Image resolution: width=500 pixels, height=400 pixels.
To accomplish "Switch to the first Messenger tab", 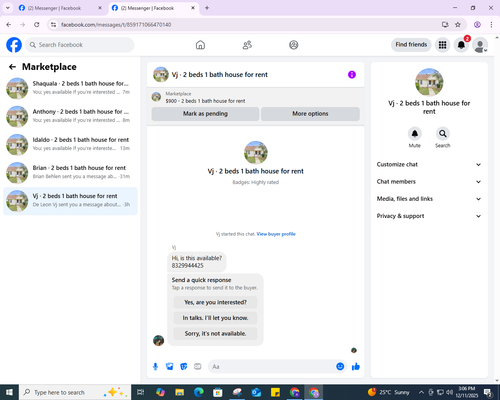I will click(60, 8).
